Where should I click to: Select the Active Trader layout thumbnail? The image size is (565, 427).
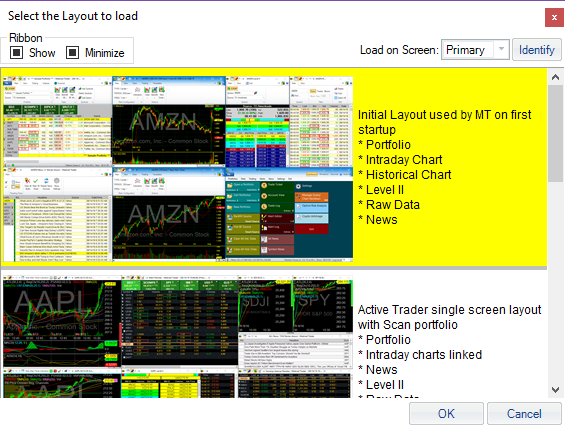point(178,337)
